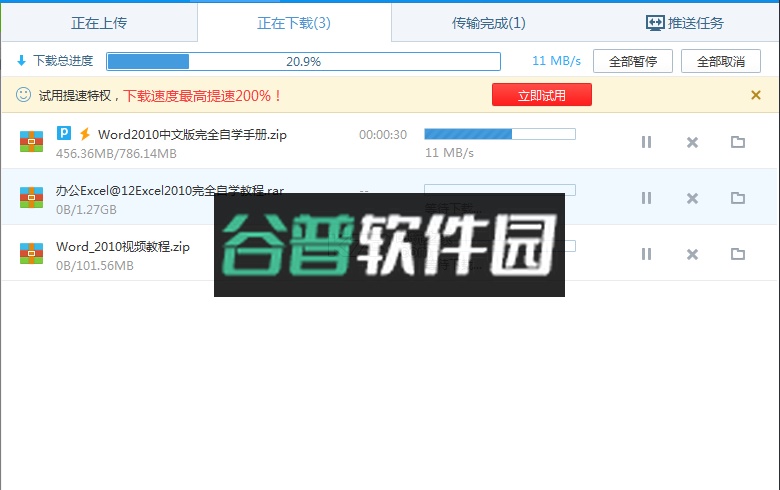Open the 推送任务 tab
780x490 pixels.
click(x=684, y=23)
